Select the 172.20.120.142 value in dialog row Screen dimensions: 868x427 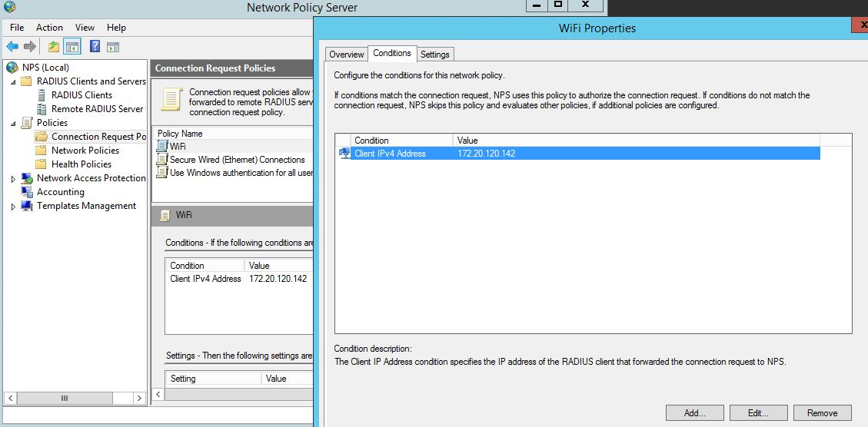[x=487, y=154]
